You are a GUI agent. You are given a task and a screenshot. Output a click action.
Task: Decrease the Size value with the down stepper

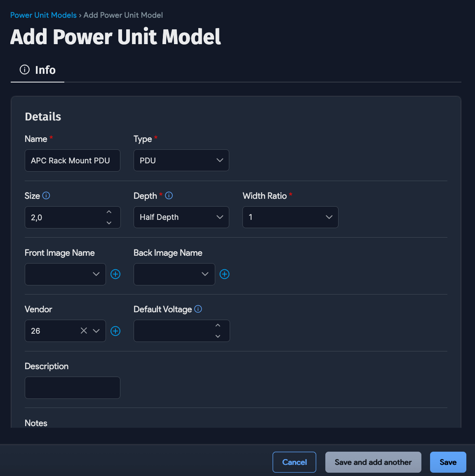coord(109,223)
